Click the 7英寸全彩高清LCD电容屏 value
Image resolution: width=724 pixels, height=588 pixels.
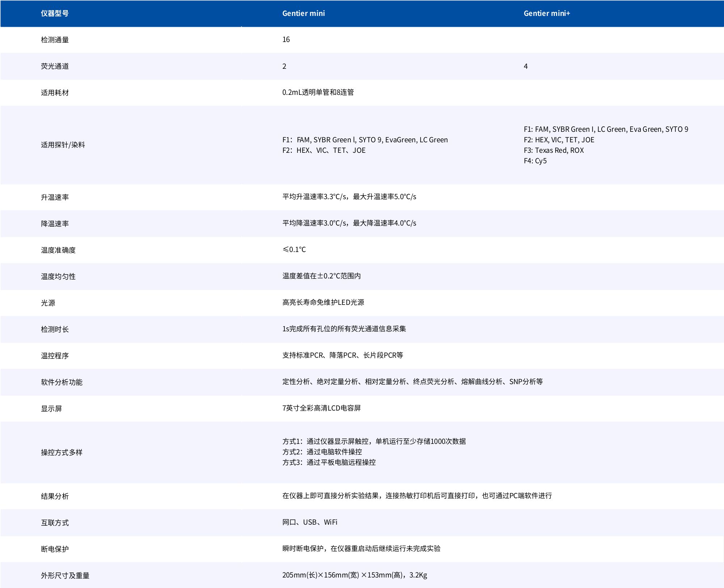[321, 408]
